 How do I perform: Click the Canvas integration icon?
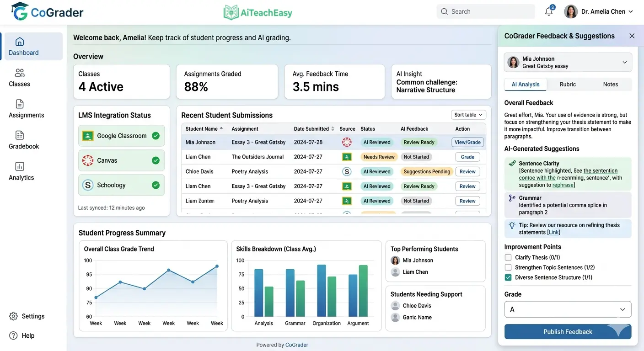coord(87,160)
